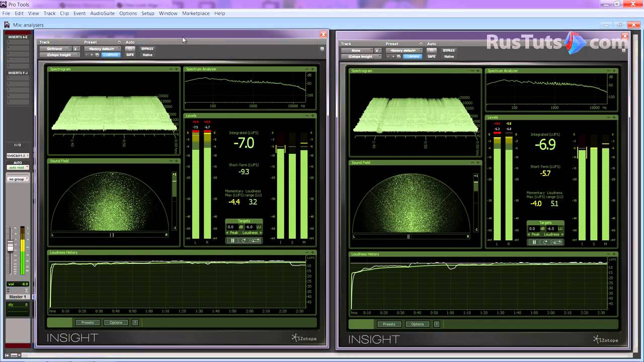The height and width of the screenshot is (362, 644).
Task: Maximize the Sound Field panel in the Girlfriend window
Action: pos(177,161)
